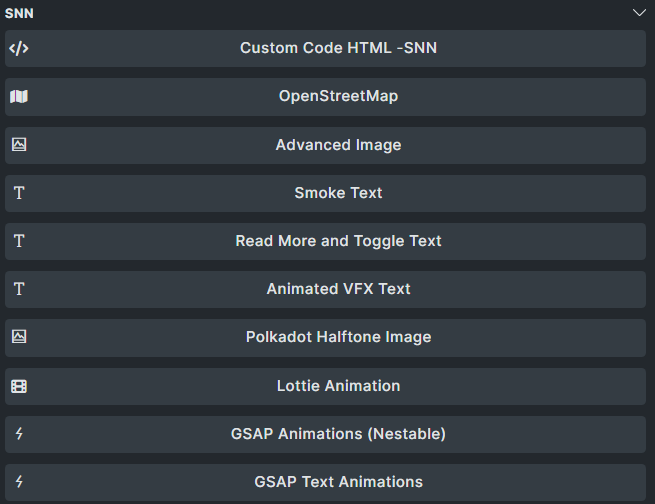Select the Smoke Text element
This screenshot has width=655, height=504.
pyautogui.click(x=325, y=193)
